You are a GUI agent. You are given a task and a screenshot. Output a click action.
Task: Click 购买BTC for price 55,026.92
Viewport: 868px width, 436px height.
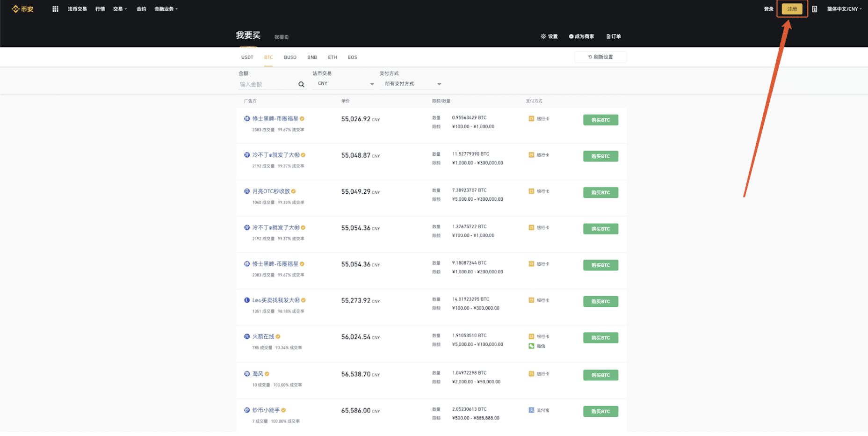coord(600,120)
